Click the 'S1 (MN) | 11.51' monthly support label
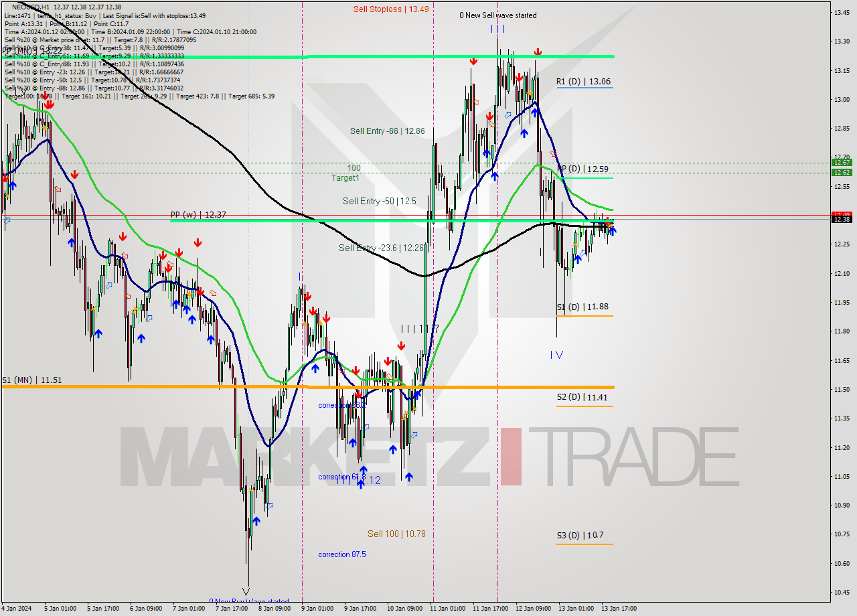Screen dimensions: 857x616 click(32, 380)
